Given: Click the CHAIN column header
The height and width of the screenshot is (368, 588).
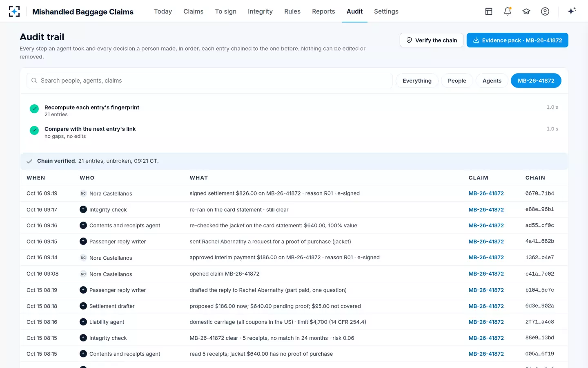Looking at the screenshot, I should point(535,178).
